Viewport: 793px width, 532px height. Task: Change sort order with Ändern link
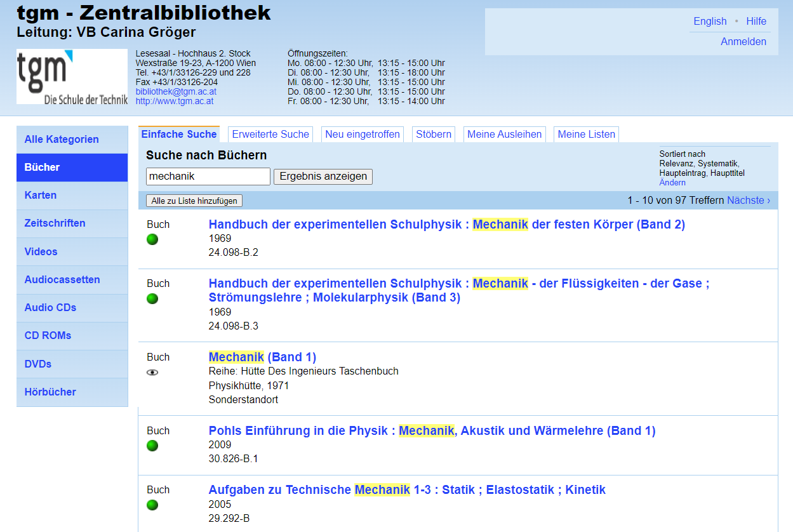tap(672, 182)
